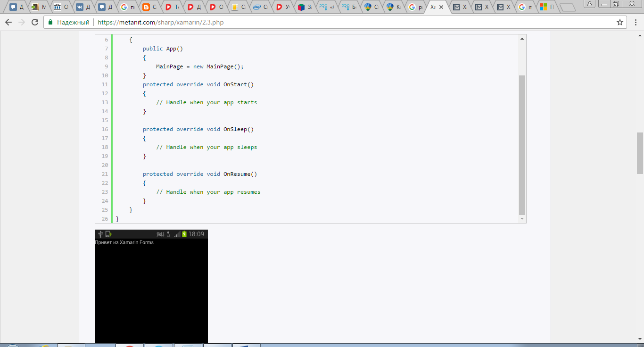Open a new tab
644x347 pixels.
point(568,7)
